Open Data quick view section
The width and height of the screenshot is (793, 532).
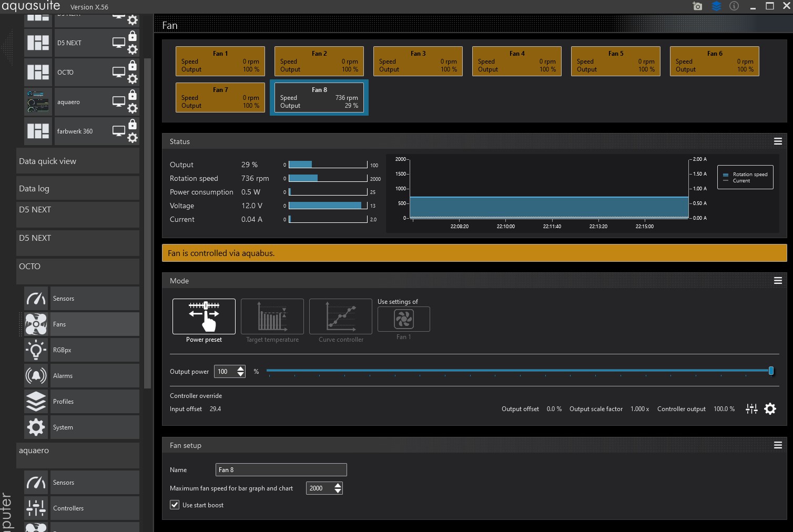click(x=78, y=161)
